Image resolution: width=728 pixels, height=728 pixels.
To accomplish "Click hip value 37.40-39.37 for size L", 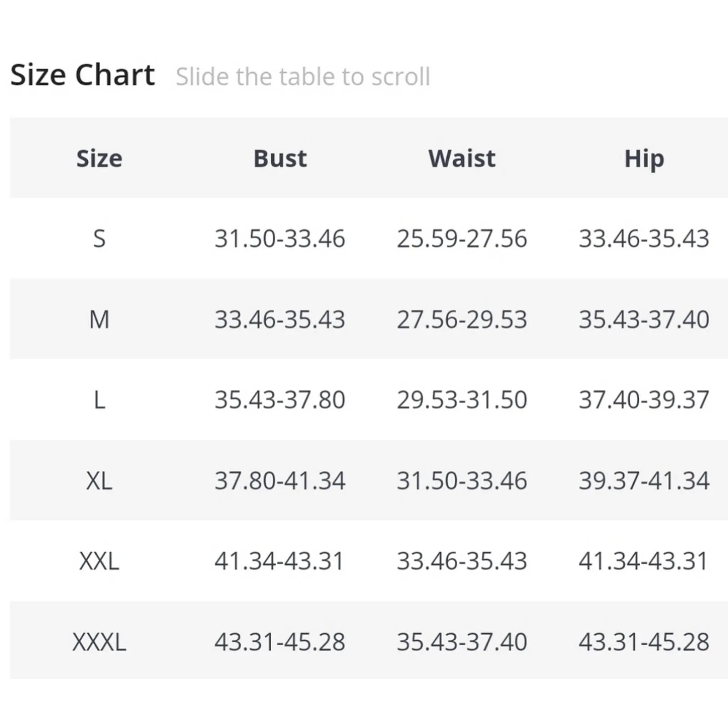I will pyautogui.click(x=644, y=400).
